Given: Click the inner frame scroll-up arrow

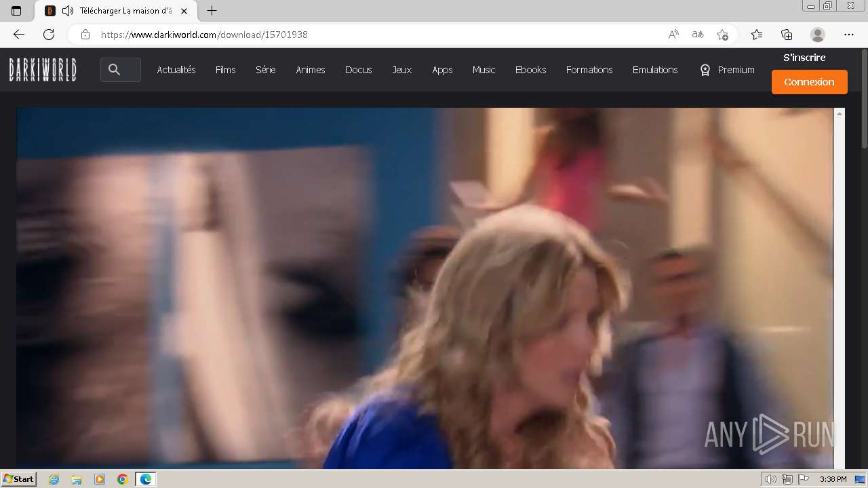Looking at the screenshot, I should (840, 114).
